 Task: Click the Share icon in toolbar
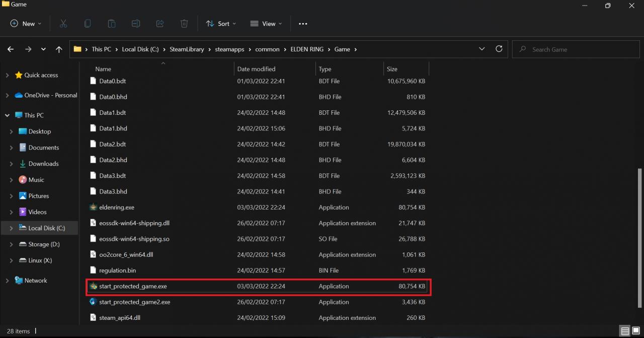point(160,24)
